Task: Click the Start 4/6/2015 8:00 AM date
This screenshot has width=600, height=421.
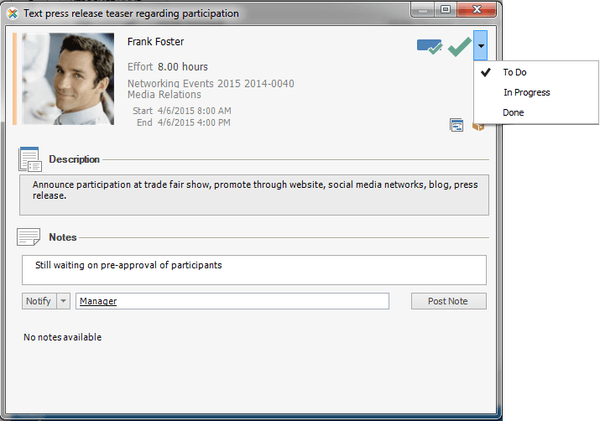Action: click(194, 111)
